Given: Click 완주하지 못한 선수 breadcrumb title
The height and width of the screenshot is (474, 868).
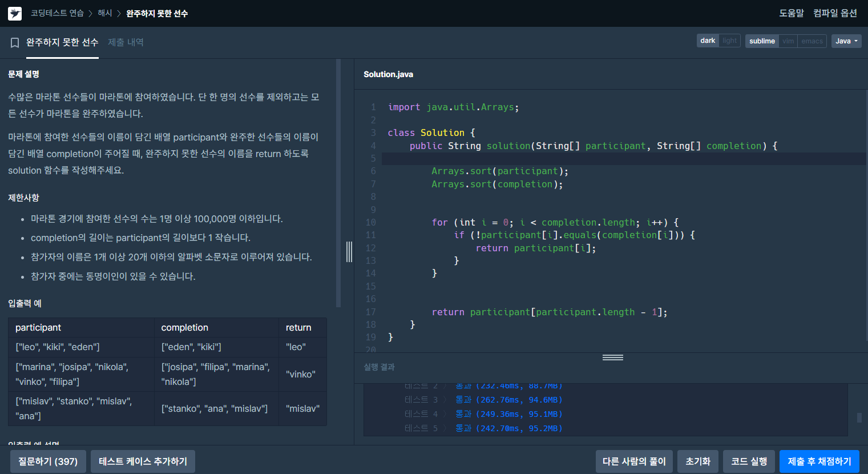Looking at the screenshot, I should point(157,13).
